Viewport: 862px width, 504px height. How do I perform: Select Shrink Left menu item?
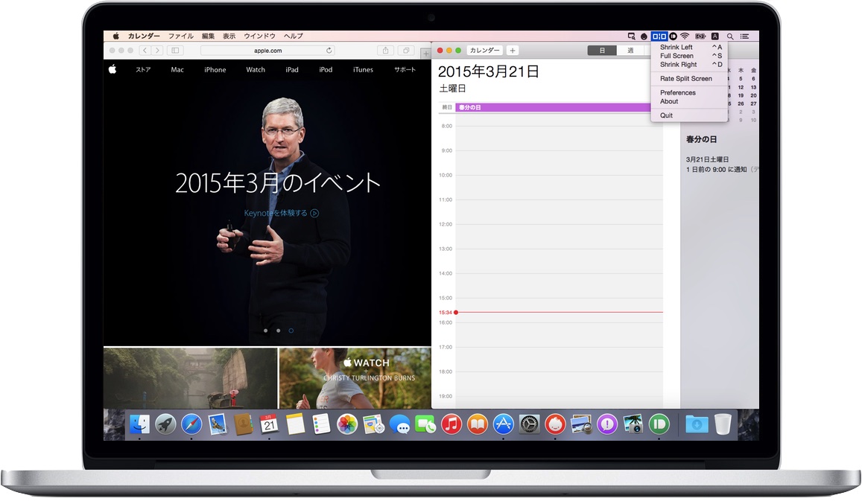(x=691, y=47)
